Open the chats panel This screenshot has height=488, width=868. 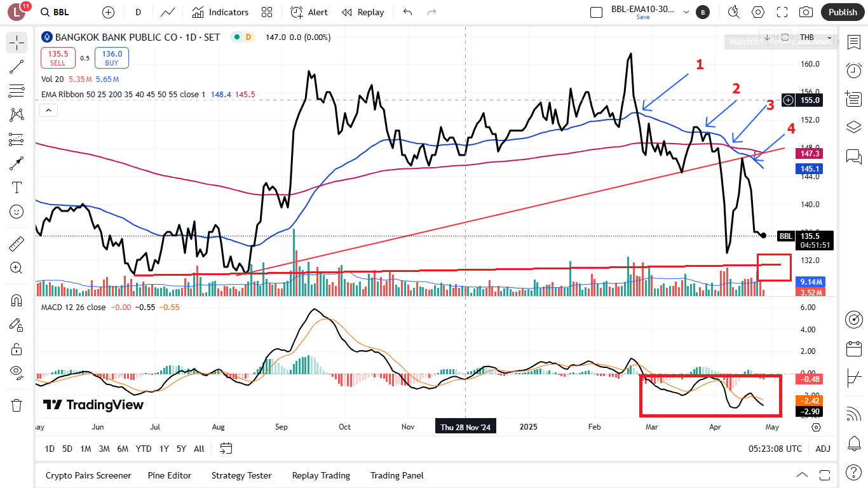853,156
